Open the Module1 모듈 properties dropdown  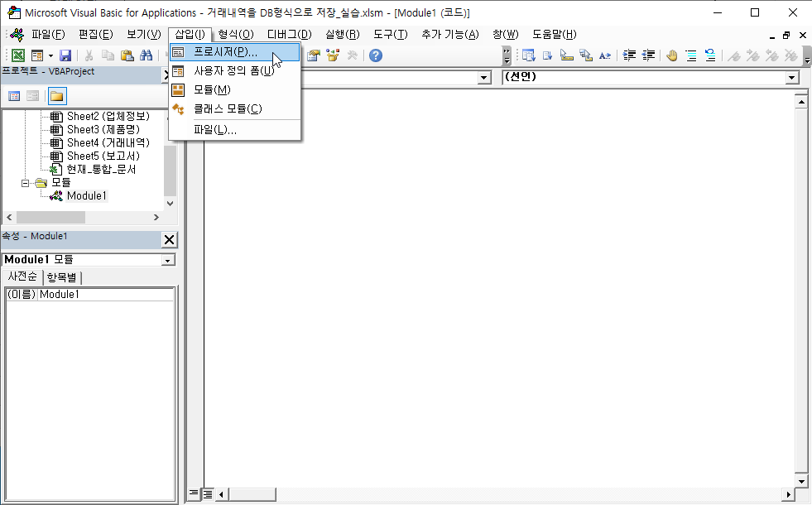click(x=168, y=260)
